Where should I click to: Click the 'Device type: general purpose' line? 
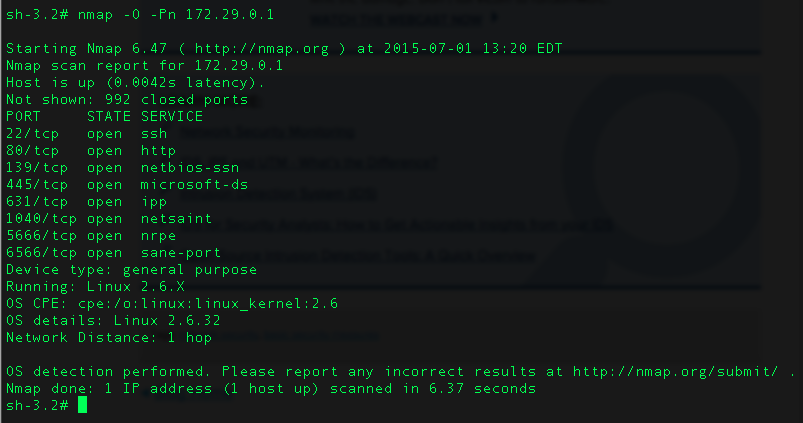[x=132, y=270]
